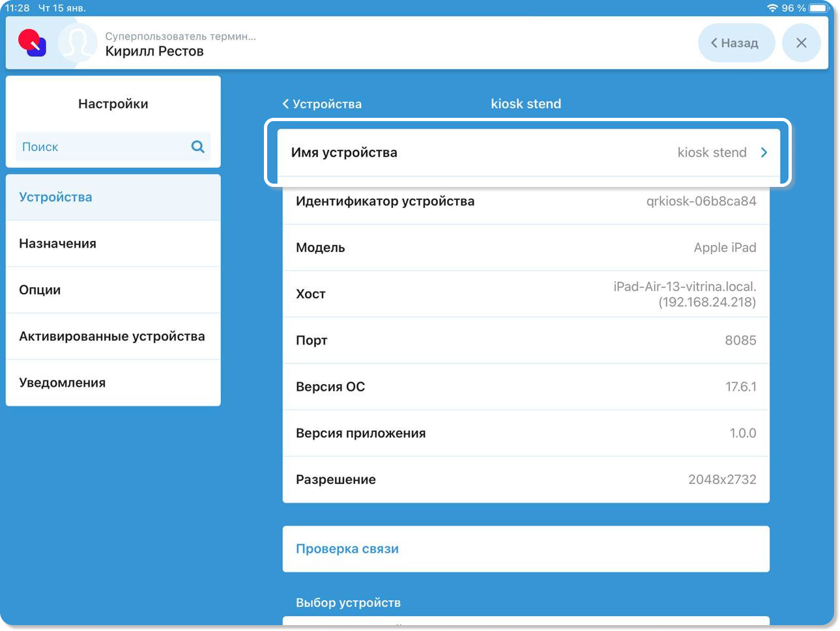Expand Имя устройства chevron arrow
The height and width of the screenshot is (631, 840).
point(764,152)
